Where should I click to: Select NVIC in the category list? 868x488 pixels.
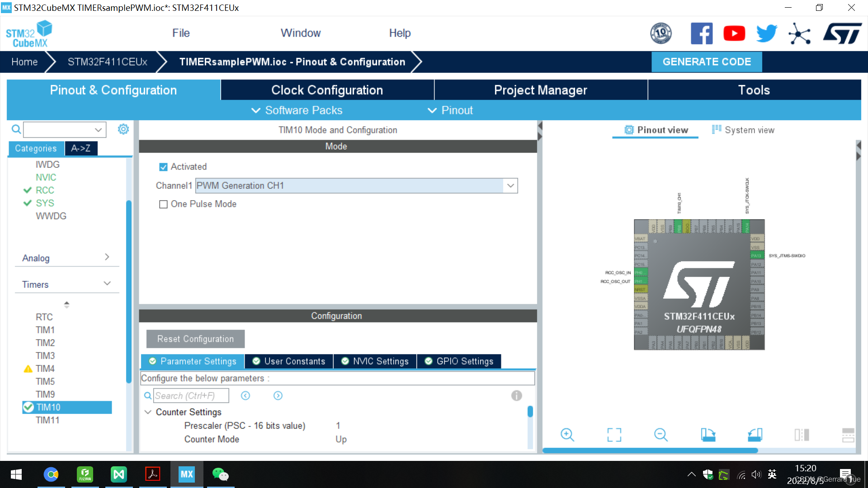[x=46, y=178]
